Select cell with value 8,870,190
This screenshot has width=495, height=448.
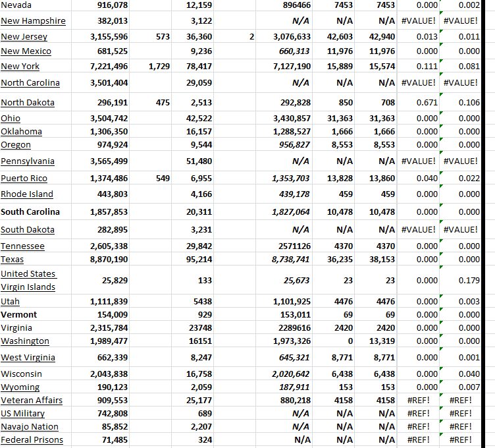[x=101, y=260]
